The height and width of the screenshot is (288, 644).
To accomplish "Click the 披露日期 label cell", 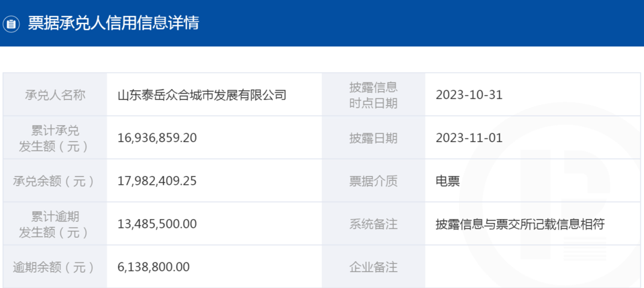I will 374,138.
